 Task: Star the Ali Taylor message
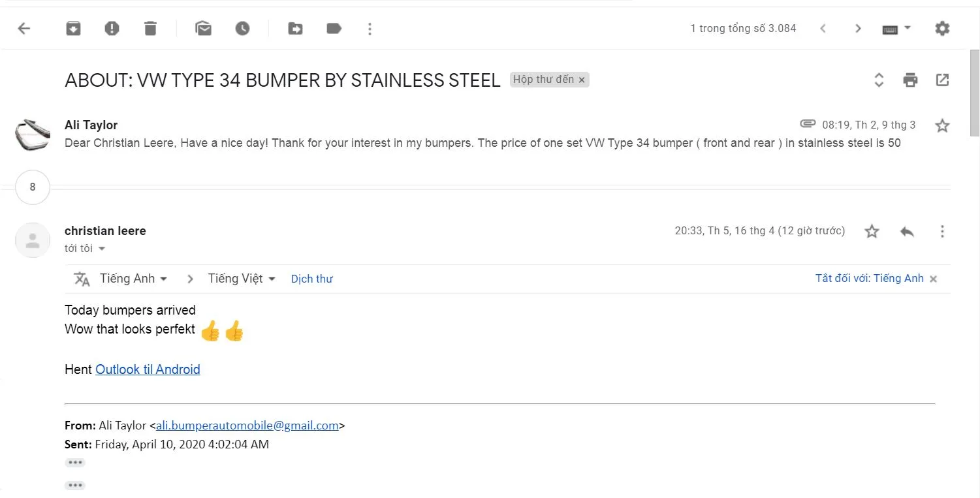click(x=942, y=125)
